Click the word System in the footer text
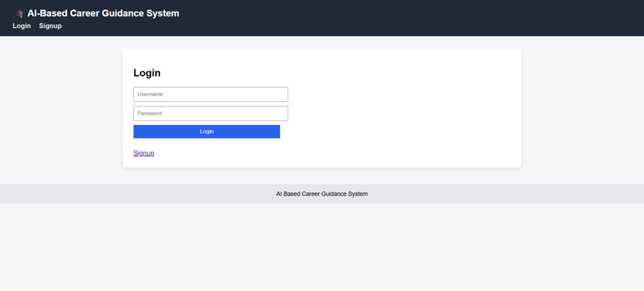Screen dimensions: 644x291 (358, 194)
